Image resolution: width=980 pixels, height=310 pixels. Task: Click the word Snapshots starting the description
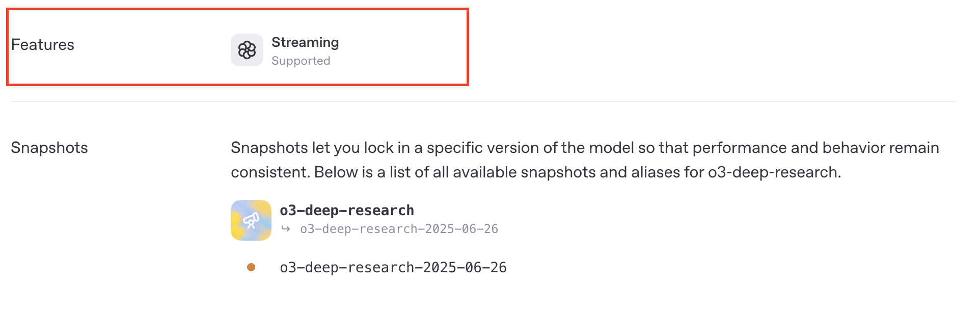tap(269, 148)
